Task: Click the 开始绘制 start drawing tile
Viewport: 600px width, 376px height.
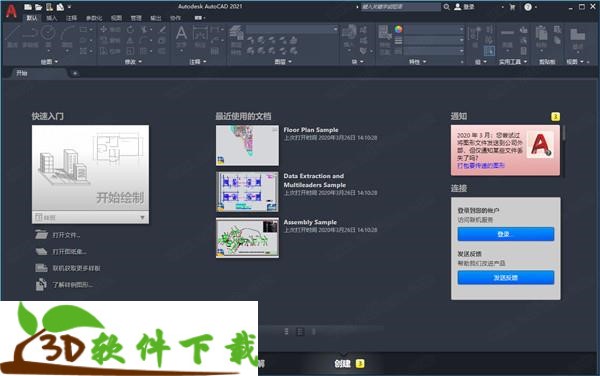Action: (x=91, y=168)
